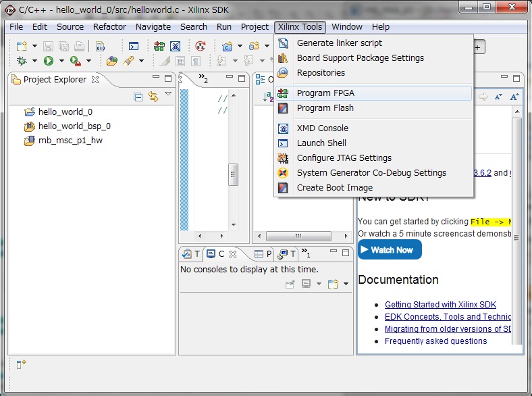Image resolution: width=532 pixels, height=396 pixels.
Task: Click the Watch Now button
Action: [390, 249]
